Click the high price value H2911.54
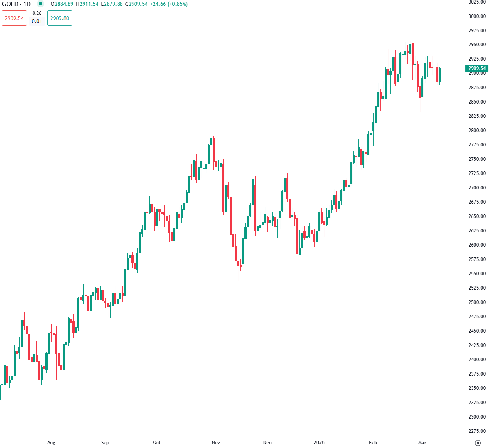The height and width of the screenshot is (448, 489). [87, 4]
